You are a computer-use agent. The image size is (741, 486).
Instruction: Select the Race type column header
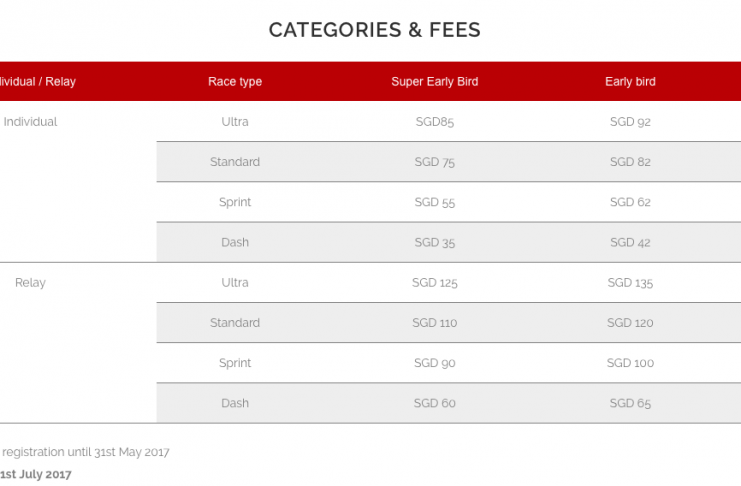[235, 81]
